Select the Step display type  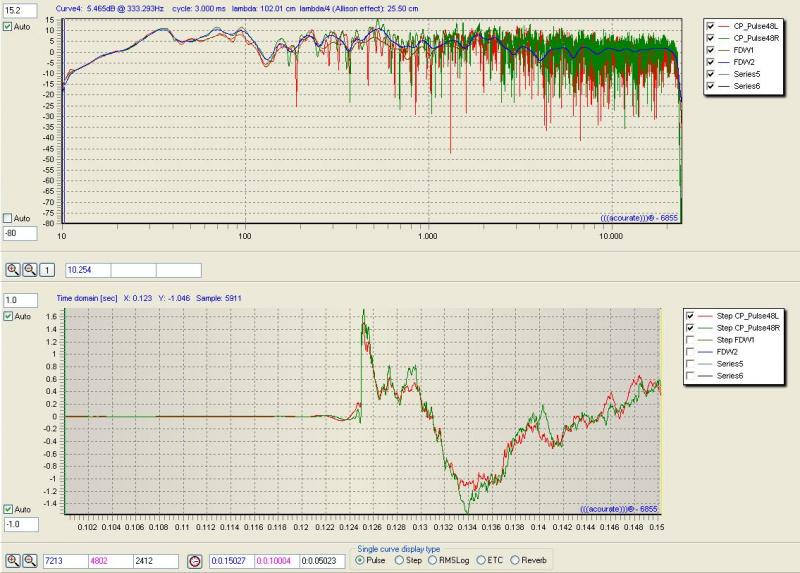tap(399, 560)
